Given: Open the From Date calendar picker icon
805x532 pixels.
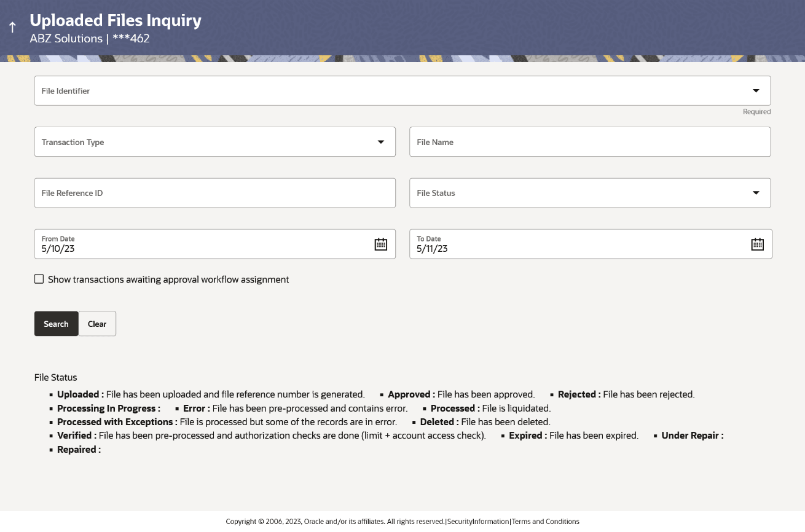Looking at the screenshot, I should point(381,244).
